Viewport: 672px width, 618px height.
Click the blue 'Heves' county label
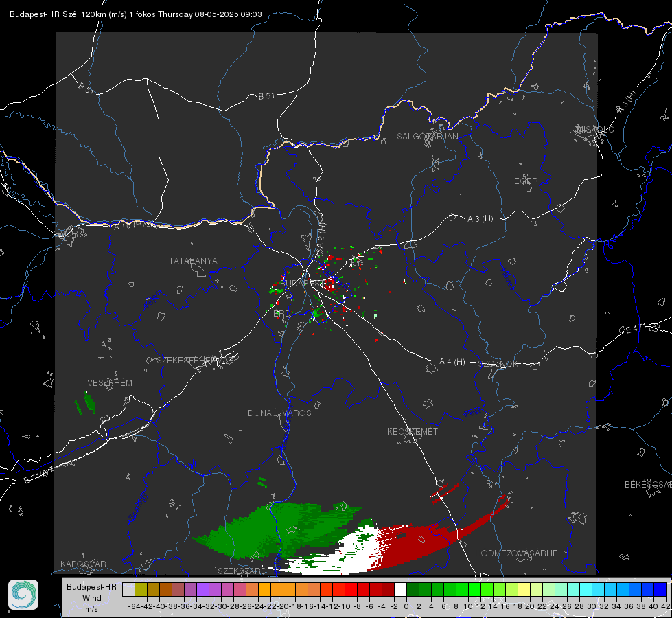[x=508, y=279]
